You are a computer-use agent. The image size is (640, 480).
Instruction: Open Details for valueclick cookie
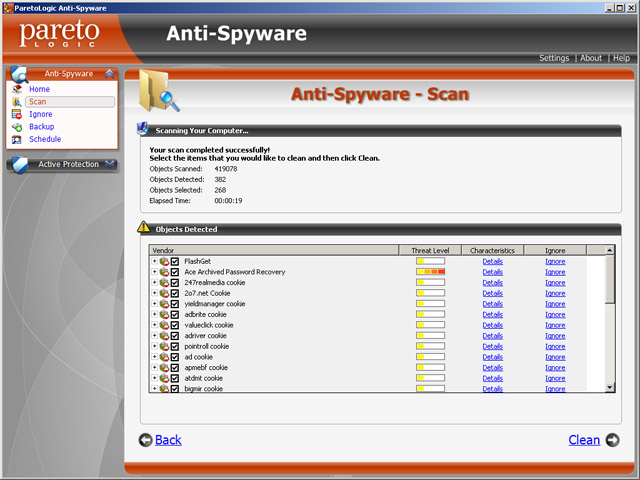(492, 325)
